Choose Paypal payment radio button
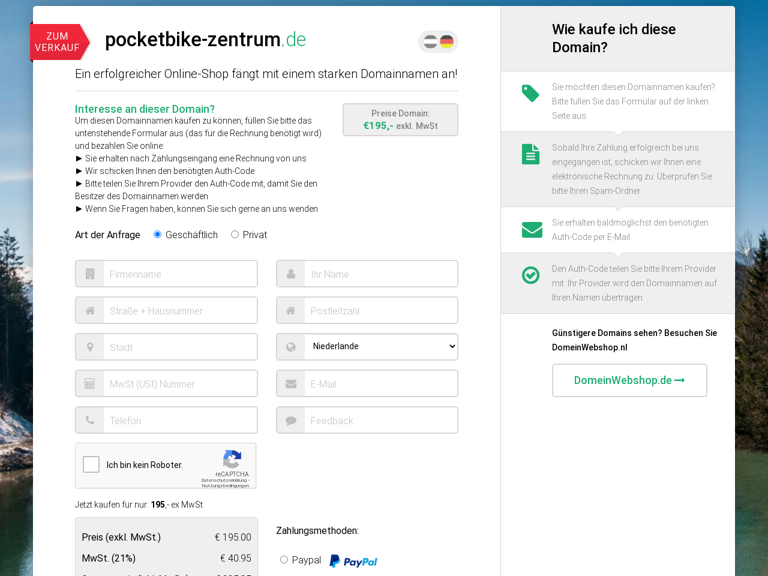This screenshot has height=576, width=768. click(284, 559)
